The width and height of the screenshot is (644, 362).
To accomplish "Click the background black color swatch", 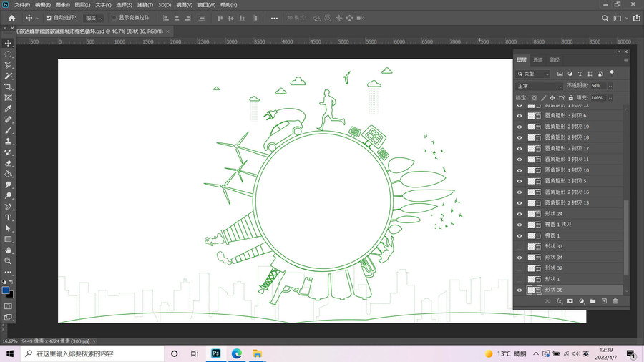I will coord(10,295).
